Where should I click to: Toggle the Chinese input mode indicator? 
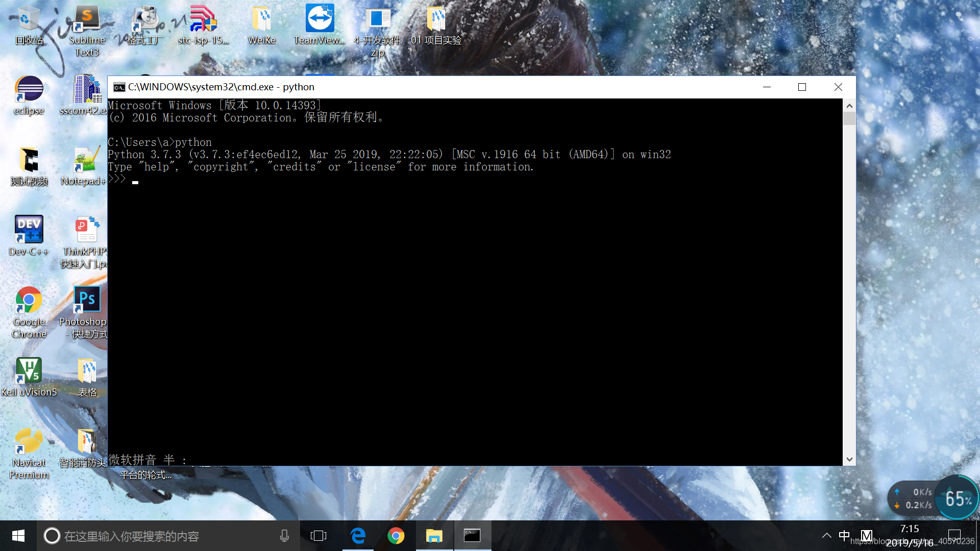point(844,536)
